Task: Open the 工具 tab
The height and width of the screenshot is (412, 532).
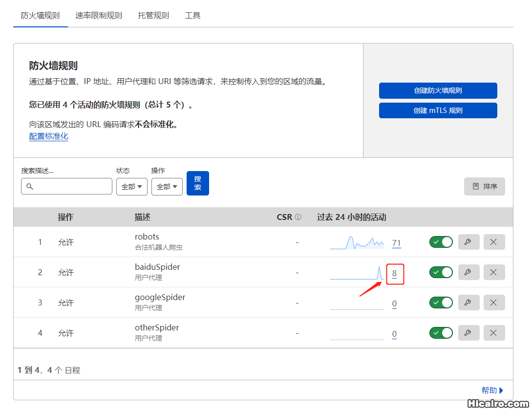Action: (192, 15)
